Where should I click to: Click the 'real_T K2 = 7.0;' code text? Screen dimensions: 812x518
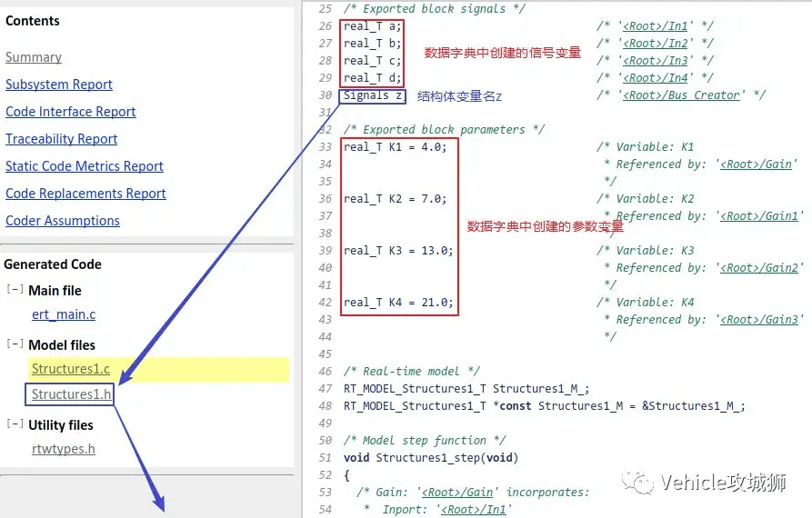point(395,199)
